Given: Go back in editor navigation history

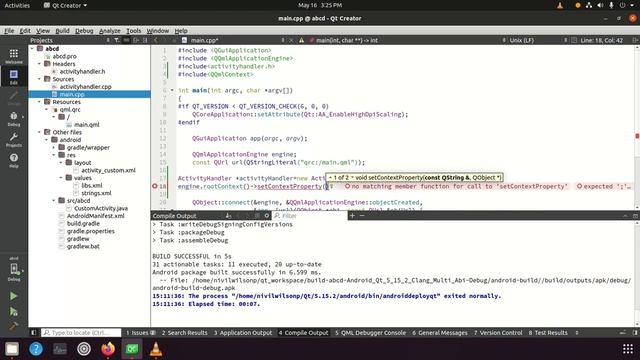Looking at the screenshot, I should (156, 40).
